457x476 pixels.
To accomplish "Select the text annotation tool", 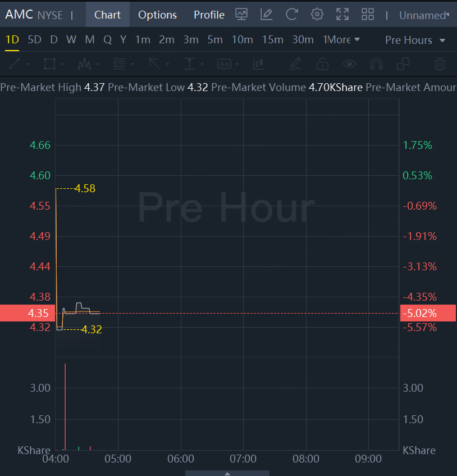I will 225,64.
